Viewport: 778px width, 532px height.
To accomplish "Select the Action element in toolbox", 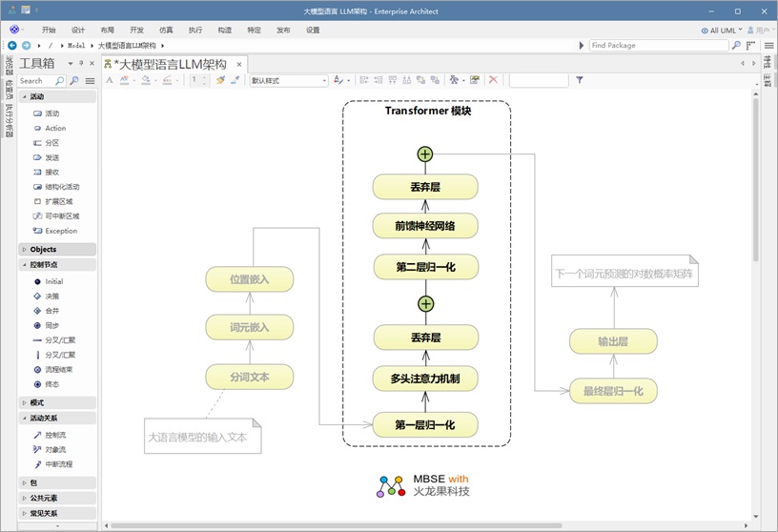I will point(55,128).
